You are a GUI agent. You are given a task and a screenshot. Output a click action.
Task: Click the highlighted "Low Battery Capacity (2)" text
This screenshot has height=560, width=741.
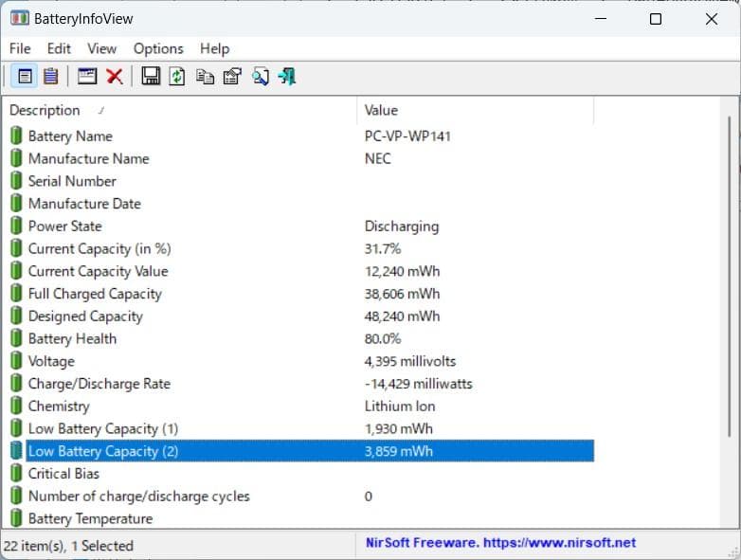pos(103,451)
